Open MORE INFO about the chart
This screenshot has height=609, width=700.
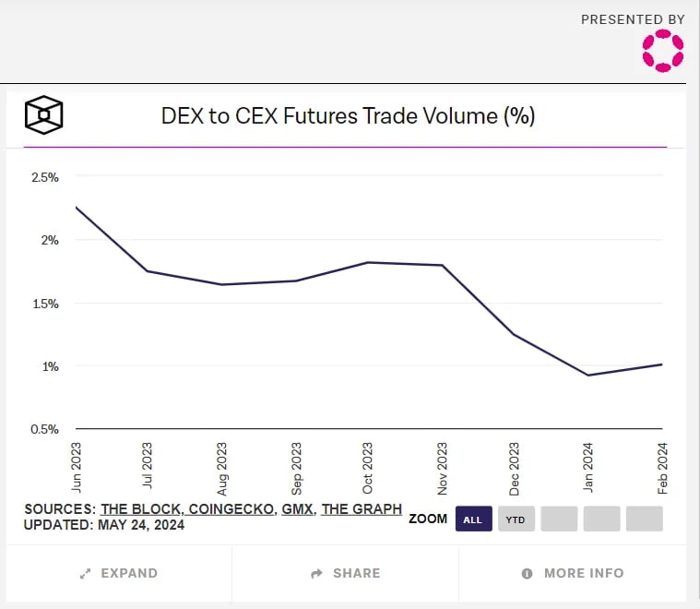coord(573,573)
